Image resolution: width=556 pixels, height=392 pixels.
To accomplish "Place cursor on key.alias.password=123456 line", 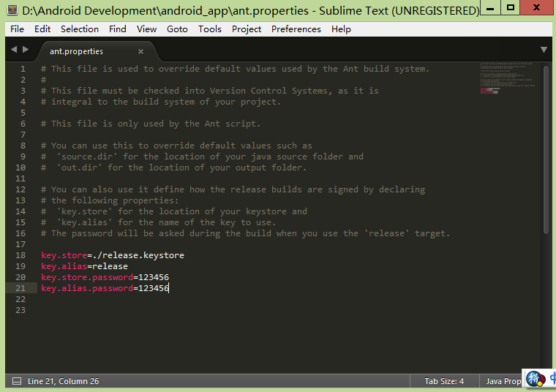I will pos(105,288).
